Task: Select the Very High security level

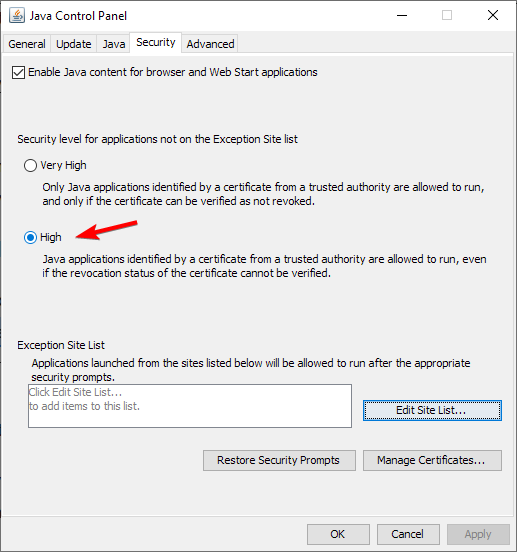Action: click(30, 165)
